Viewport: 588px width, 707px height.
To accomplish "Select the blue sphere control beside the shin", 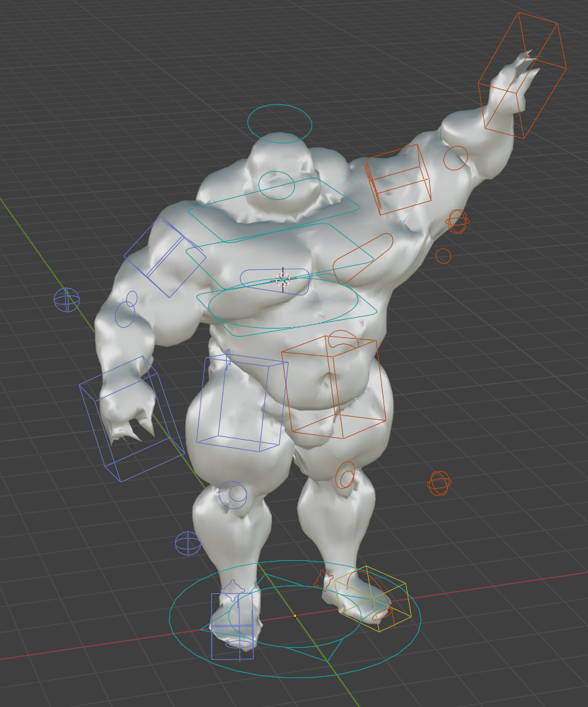I will point(188,543).
